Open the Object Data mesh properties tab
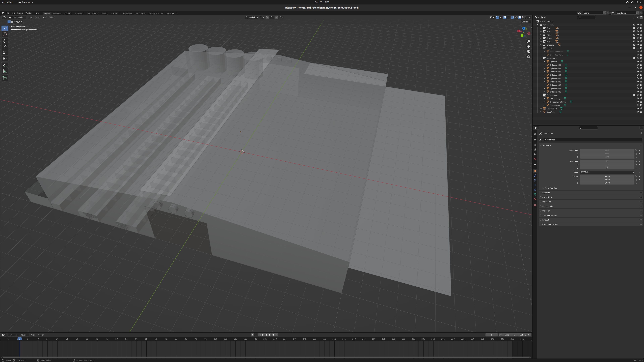Viewport: 644px width, 362px height. point(535,194)
